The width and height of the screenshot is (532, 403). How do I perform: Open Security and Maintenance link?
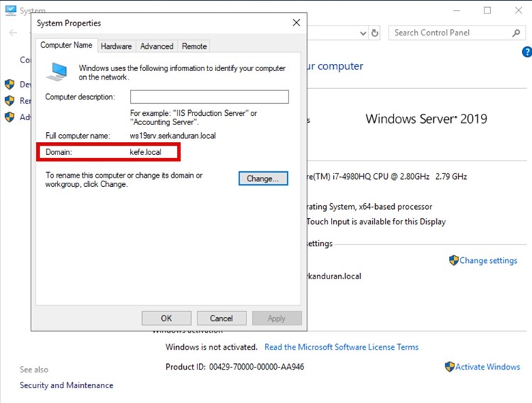click(67, 385)
